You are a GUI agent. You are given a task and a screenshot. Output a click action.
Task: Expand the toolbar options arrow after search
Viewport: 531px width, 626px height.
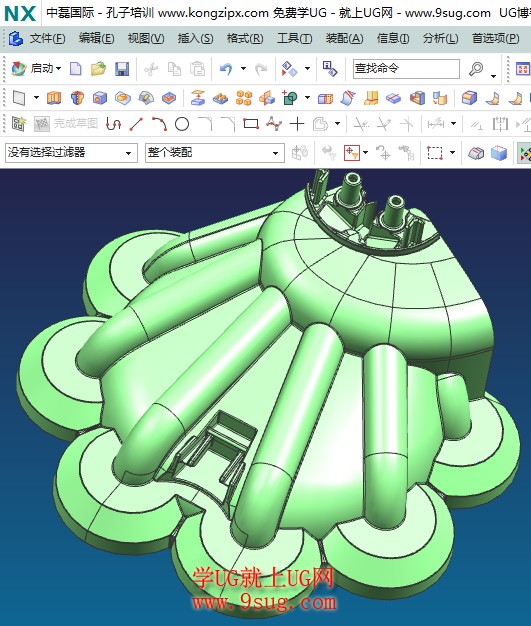click(493, 76)
